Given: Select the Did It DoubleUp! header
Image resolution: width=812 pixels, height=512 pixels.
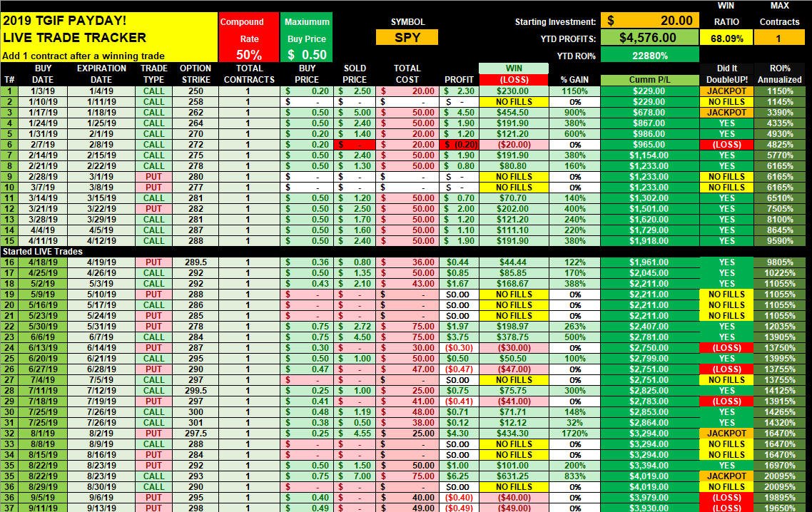Looking at the screenshot, I should click(x=726, y=74).
